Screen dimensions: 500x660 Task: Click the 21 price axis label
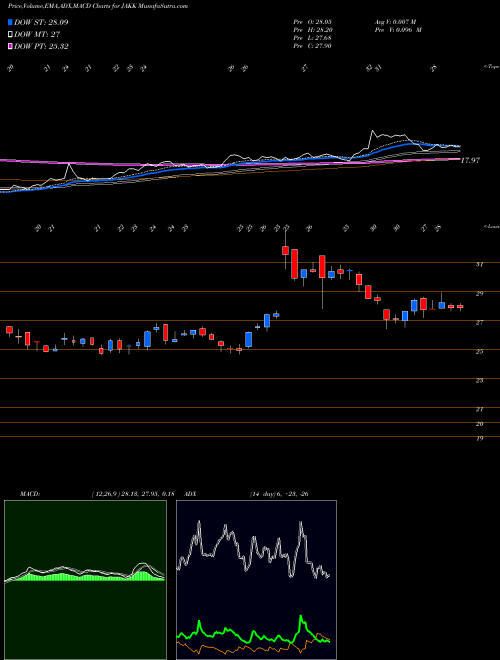click(x=479, y=409)
